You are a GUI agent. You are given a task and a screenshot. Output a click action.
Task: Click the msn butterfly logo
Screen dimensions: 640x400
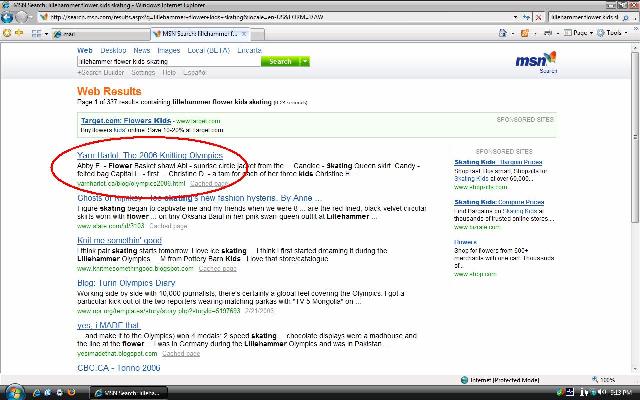536,60
